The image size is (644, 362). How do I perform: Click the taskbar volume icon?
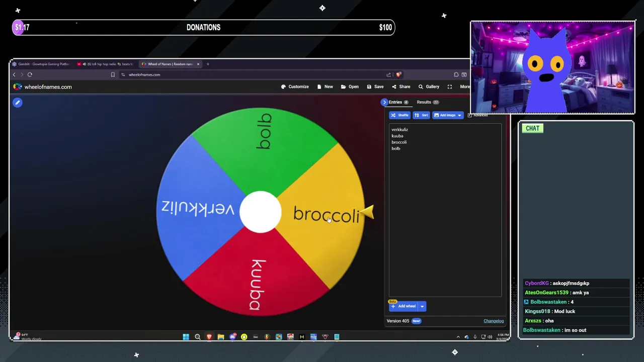pyautogui.click(x=490, y=337)
